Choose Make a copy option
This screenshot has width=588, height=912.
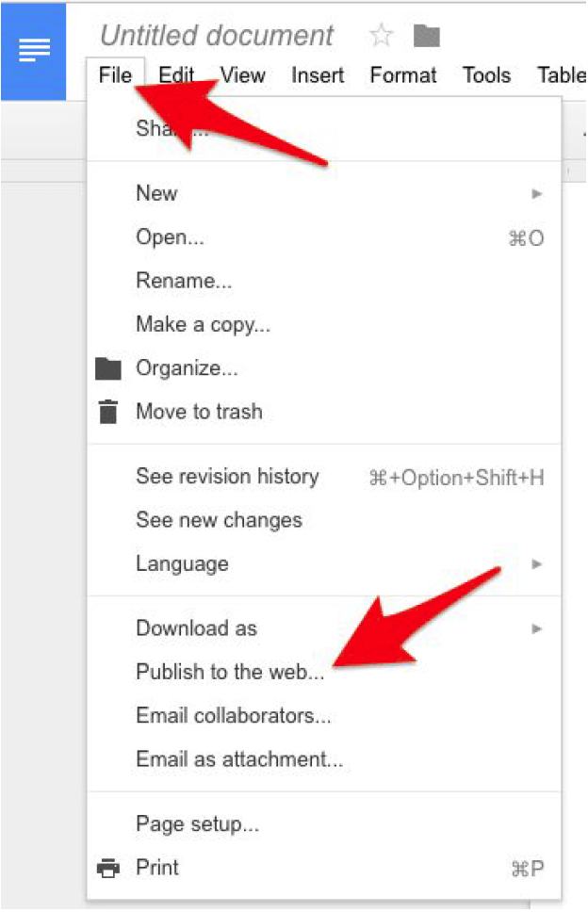(x=203, y=324)
